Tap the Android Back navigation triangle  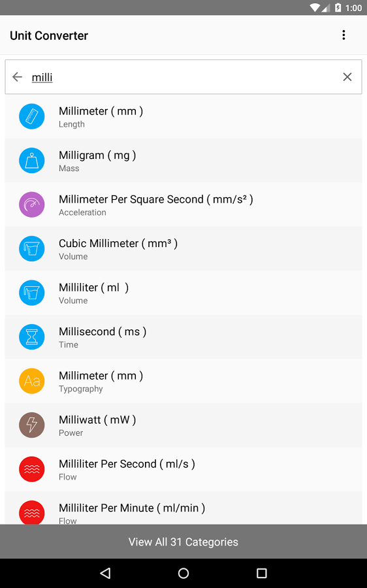pyautogui.click(x=105, y=573)
